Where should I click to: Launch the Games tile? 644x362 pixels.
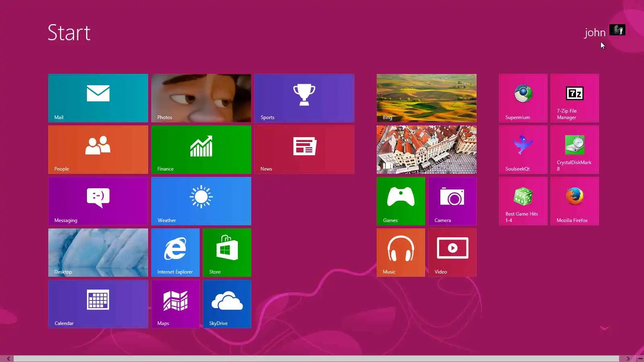coord(401,201)
